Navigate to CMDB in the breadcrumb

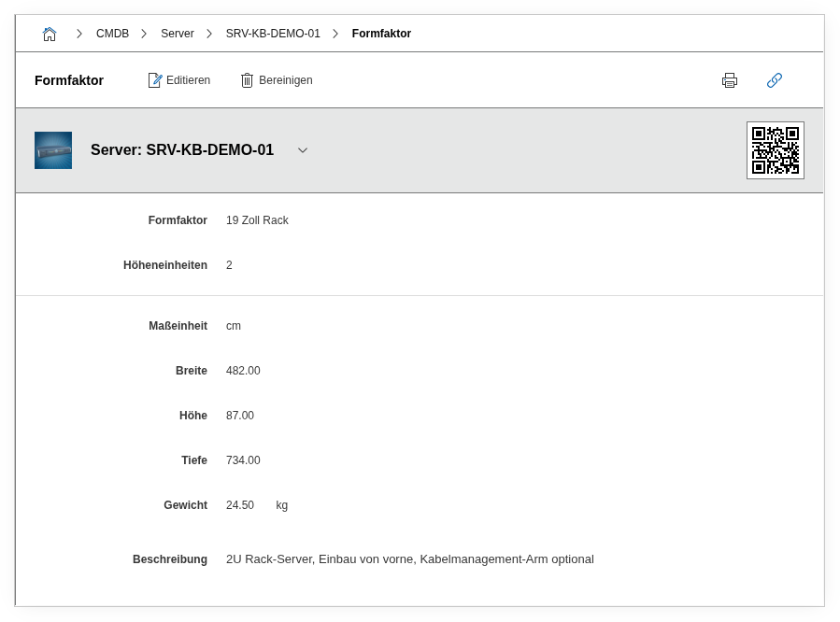click(112, 34)
